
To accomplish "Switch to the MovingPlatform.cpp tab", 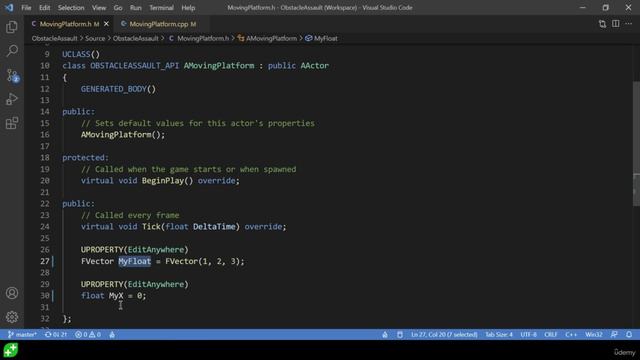I will [163, 24].
